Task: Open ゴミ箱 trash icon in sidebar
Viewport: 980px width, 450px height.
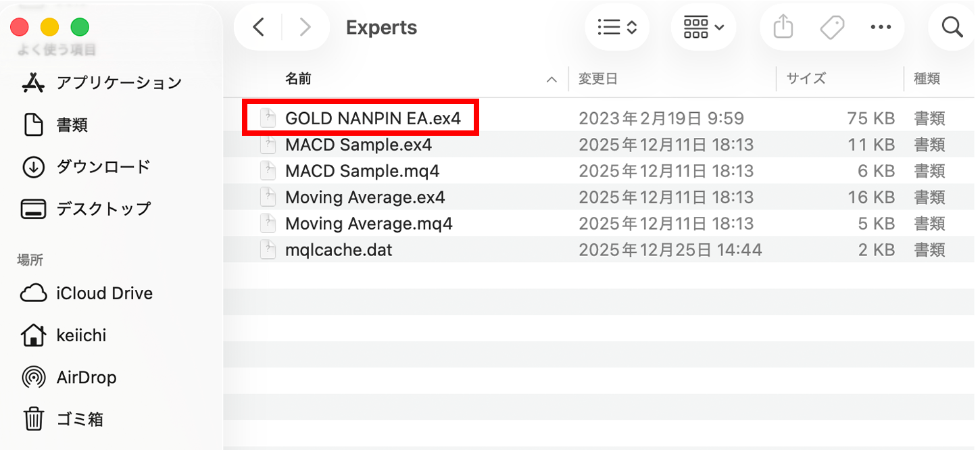Action: coord(34,420)
